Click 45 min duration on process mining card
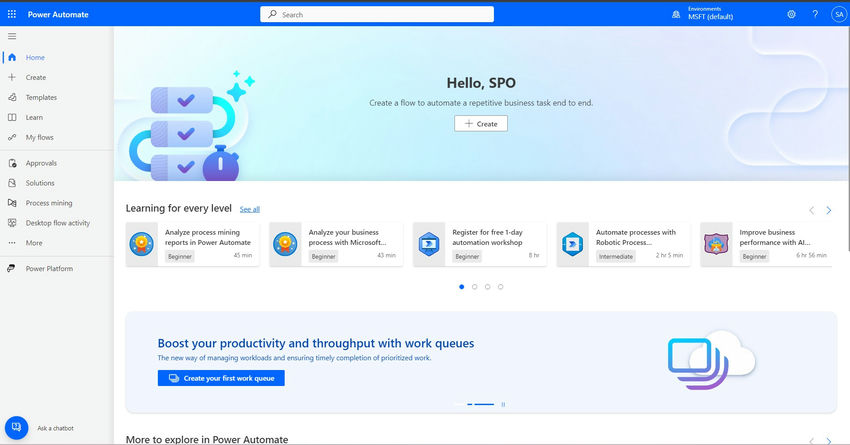This screenshot has height=445, width=850. tap(243, 255)
